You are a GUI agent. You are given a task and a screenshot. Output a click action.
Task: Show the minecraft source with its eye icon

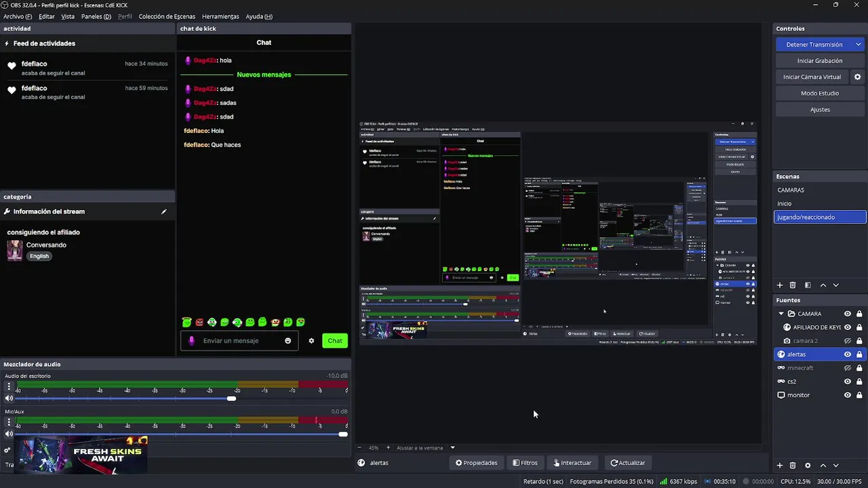(848, 368)
